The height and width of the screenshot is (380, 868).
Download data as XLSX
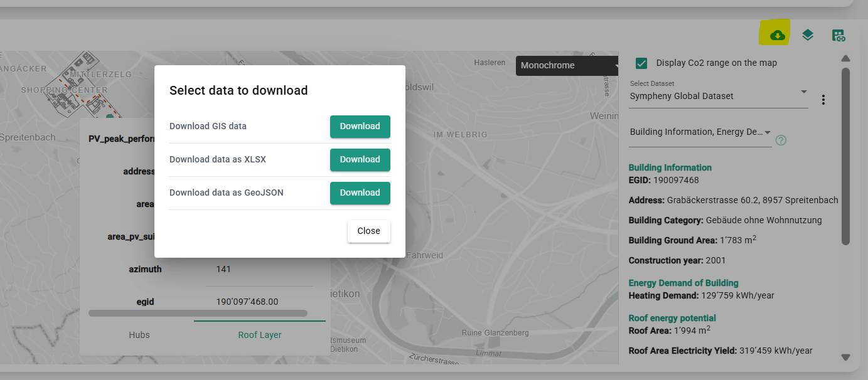[360, 159]
